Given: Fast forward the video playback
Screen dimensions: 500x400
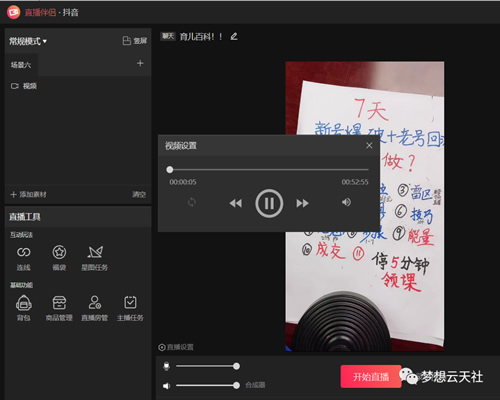Looking at the screenshot, I should pyautogui.click(x=302, y=203).
